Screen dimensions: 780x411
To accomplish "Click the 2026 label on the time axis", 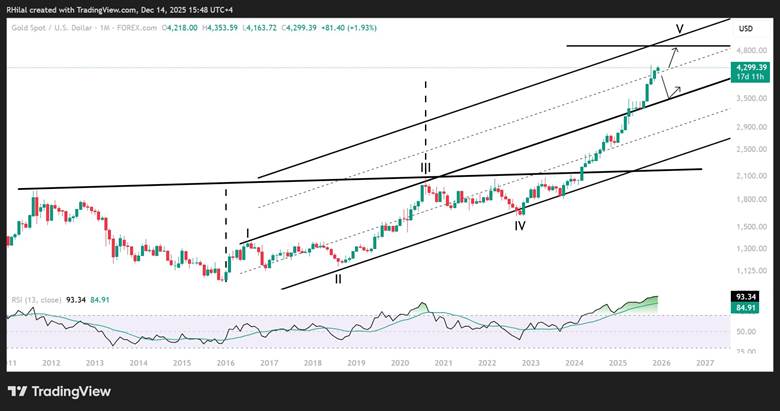I will pyautogui.click(x=661, y=363).
